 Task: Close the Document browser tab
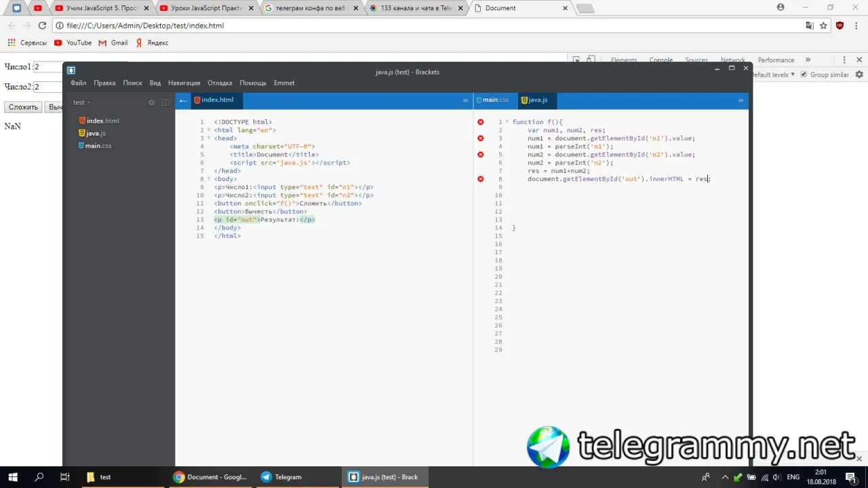coord(566,8)
